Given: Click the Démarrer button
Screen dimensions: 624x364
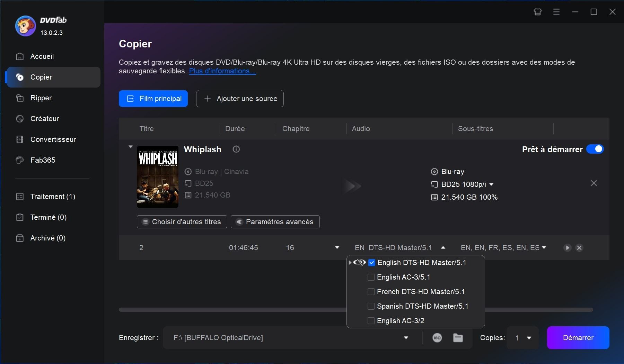Looking at the screenshot, I should click(578, 338).
